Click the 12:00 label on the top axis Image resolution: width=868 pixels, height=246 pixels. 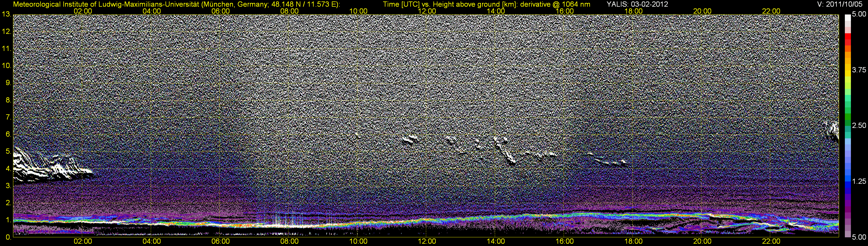point(427,11)
